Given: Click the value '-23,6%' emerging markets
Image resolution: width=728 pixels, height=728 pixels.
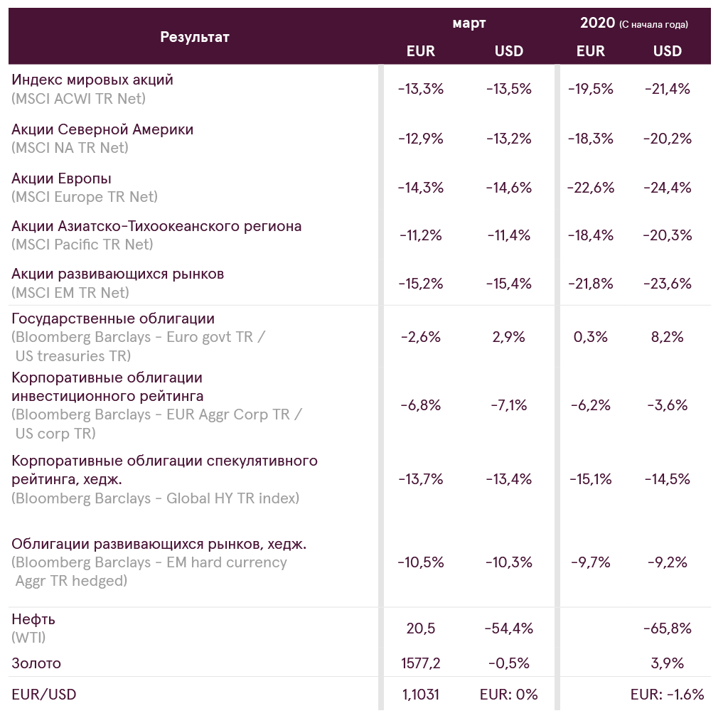Looking at the screenshot, I should [x=667, y=284].
